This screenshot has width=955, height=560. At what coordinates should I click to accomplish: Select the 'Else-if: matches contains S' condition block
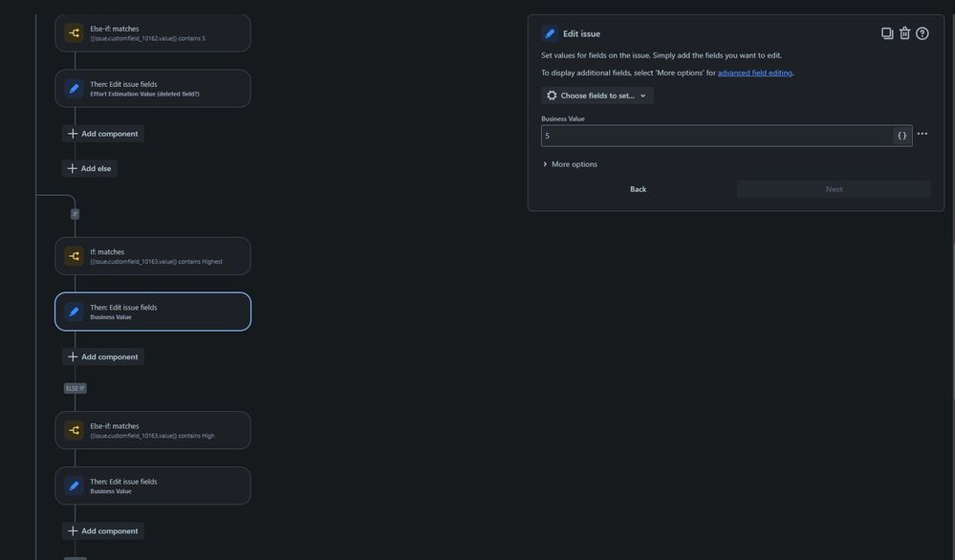pos(153,31)
